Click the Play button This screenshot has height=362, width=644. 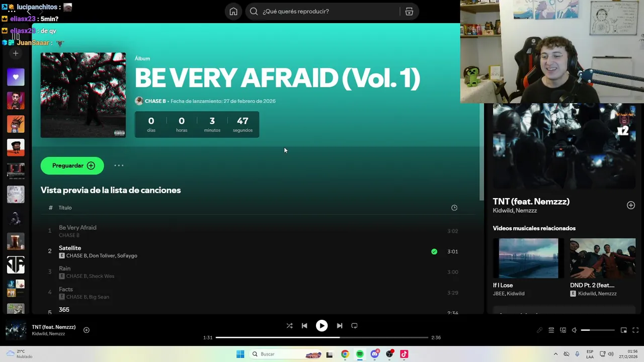[321, 326]
